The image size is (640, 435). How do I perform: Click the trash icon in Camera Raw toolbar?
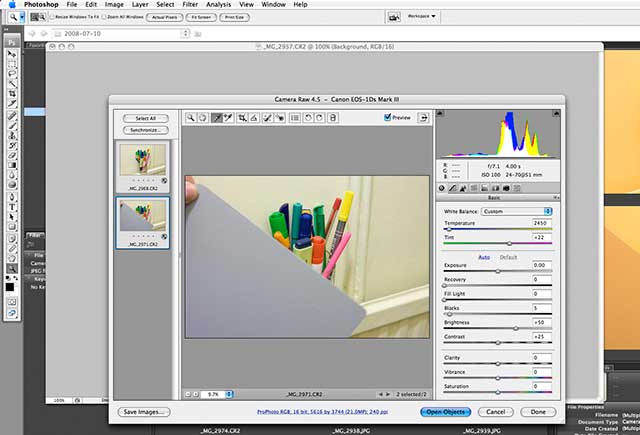point(333,118)
